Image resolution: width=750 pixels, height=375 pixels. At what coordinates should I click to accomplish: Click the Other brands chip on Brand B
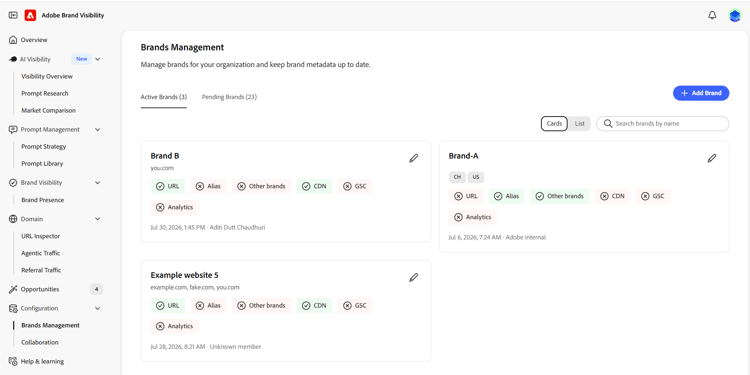coord(262,186)
